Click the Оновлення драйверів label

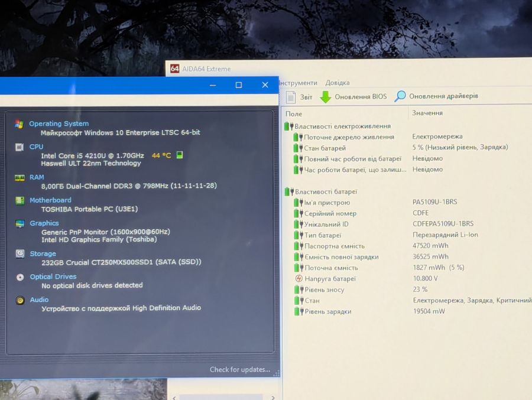click(x=443, y=96)
